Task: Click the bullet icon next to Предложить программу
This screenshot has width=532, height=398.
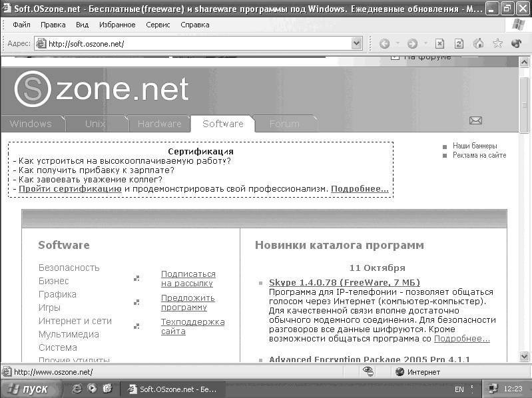Action: point(136,302)
